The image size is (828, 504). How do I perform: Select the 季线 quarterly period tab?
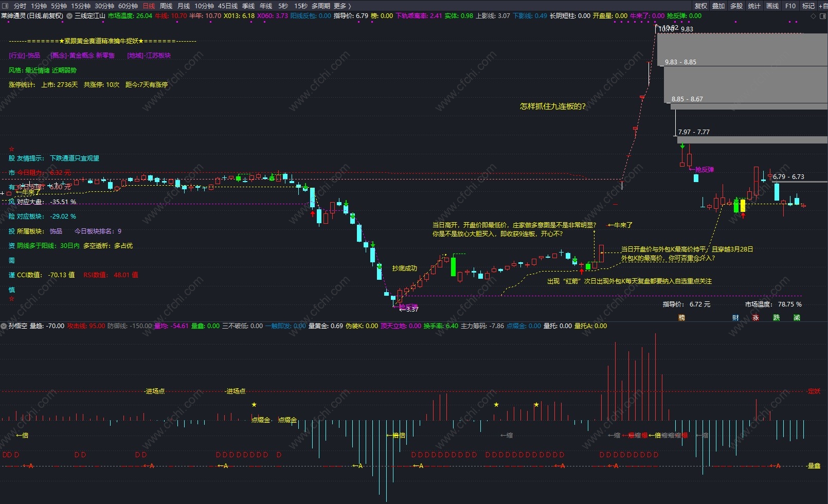click(248, 6)
